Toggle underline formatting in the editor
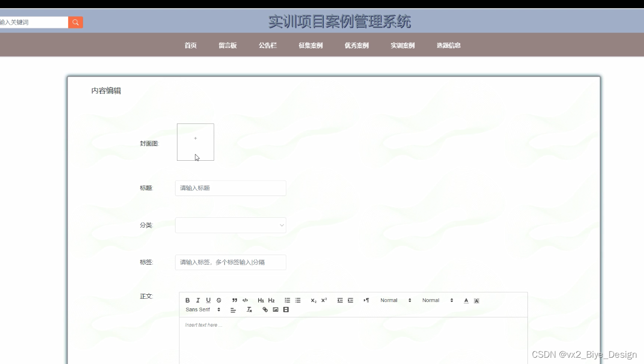 [208, 301]
